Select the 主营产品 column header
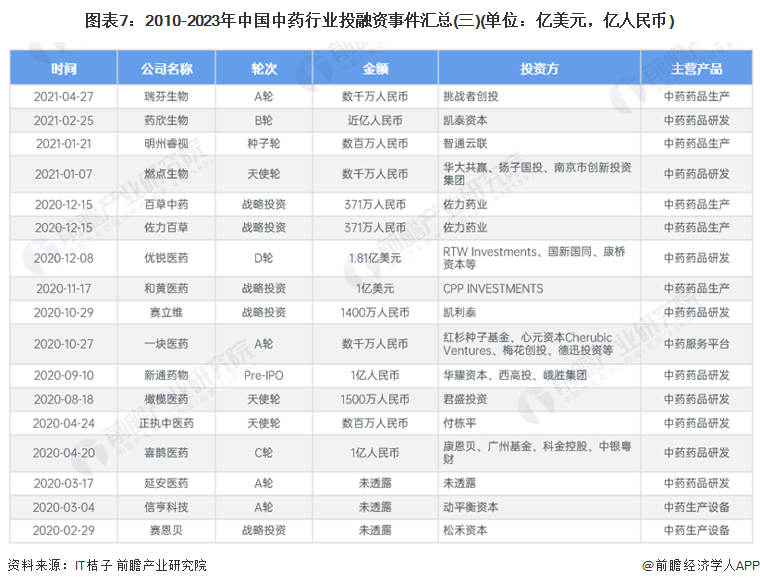Screen dimensions: 760x586 [696, 68]
